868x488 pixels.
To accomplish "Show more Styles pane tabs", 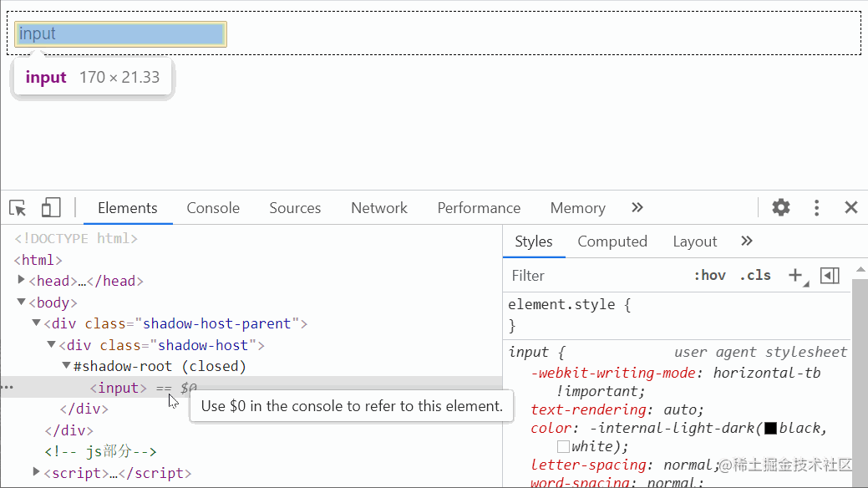I will click(747, 241).
